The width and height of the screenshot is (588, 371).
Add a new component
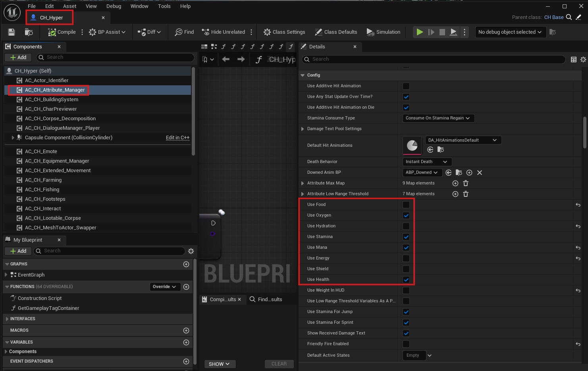[x=18, y=58]
